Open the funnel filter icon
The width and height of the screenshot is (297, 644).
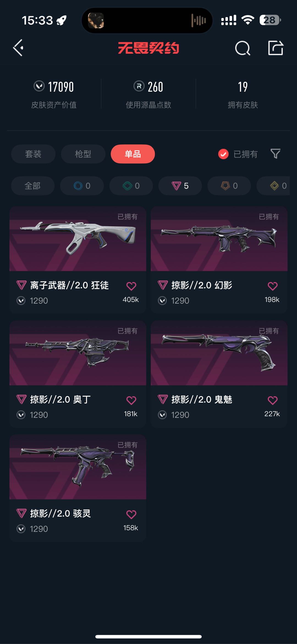click(x=275, y=154)
